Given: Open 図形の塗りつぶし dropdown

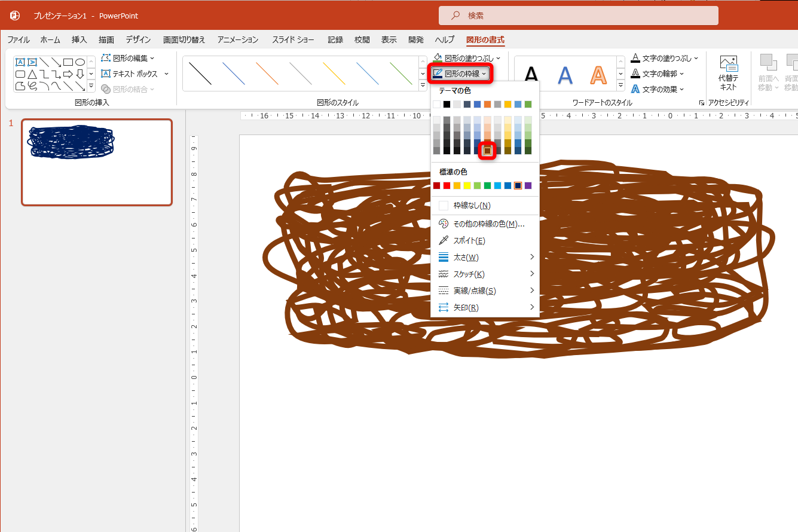Looking at the screenshot, I should point(467,58).
